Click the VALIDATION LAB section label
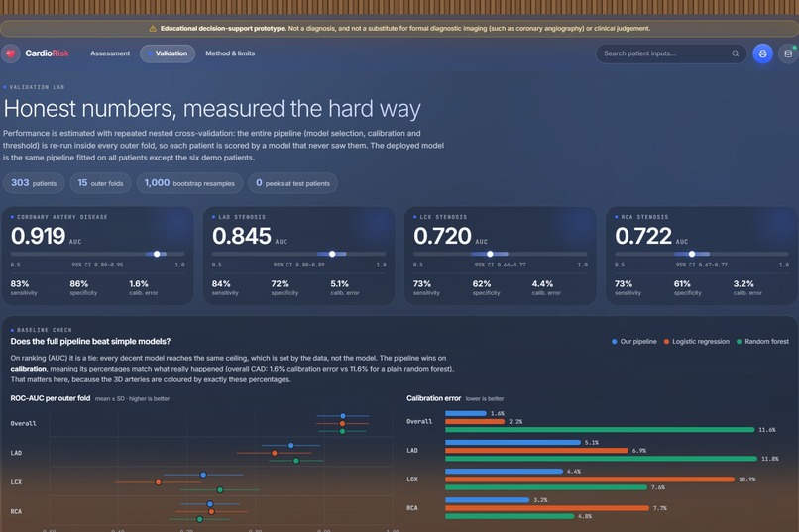The image size is (799, 532). click(x=37, y=87)
